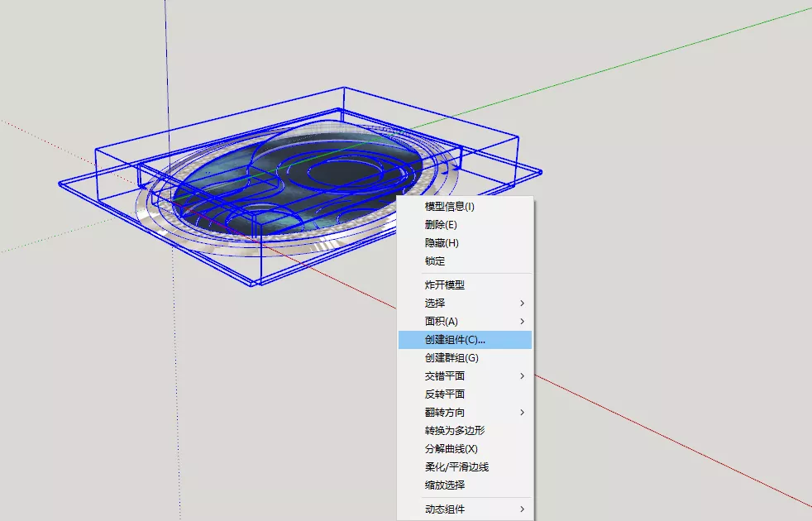The image size is (812, 521).
Task: Choose 创建群组(G) to make a group
Action: point(451,358)
